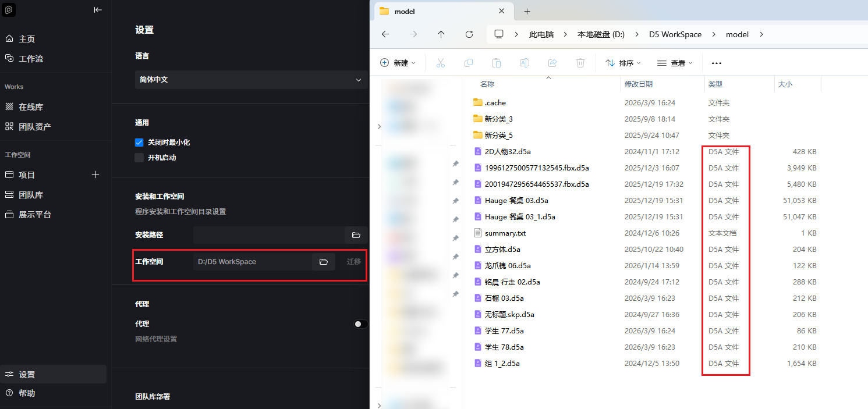The image size is (868, 409).
Task: Enable the 开机启动 checkbox
Action: point(139,158)
